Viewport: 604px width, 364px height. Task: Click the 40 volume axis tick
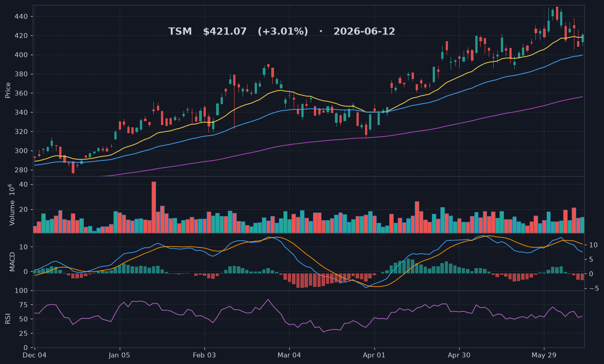24,185
